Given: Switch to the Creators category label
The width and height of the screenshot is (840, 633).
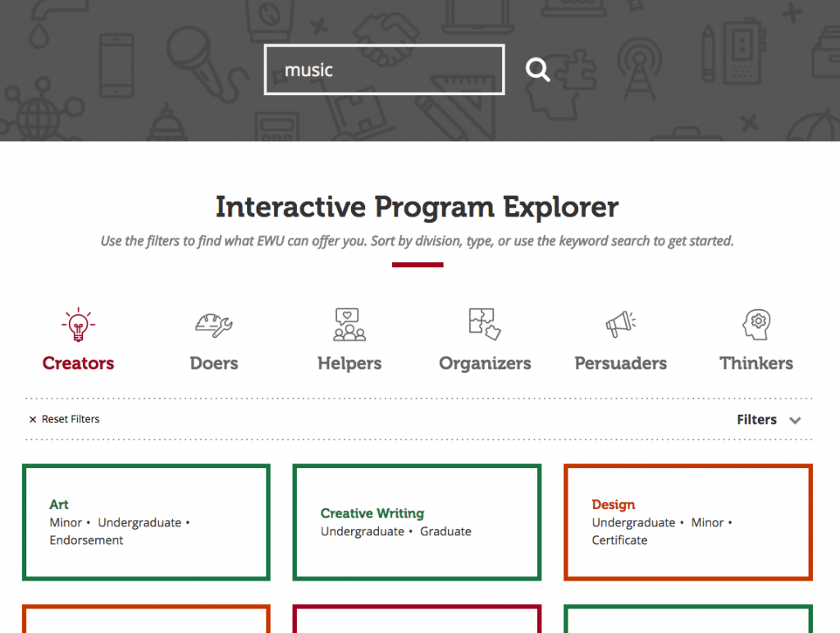Looking at the screenshot, I should [x=78, y=363].
